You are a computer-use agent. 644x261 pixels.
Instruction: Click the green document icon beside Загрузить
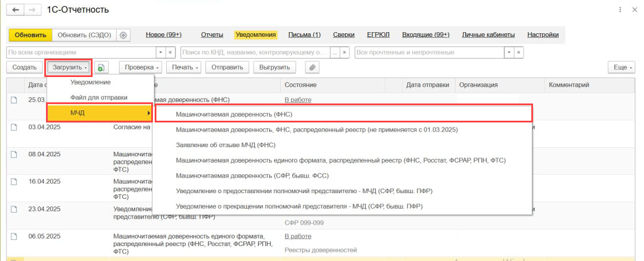tap(101, 67)
